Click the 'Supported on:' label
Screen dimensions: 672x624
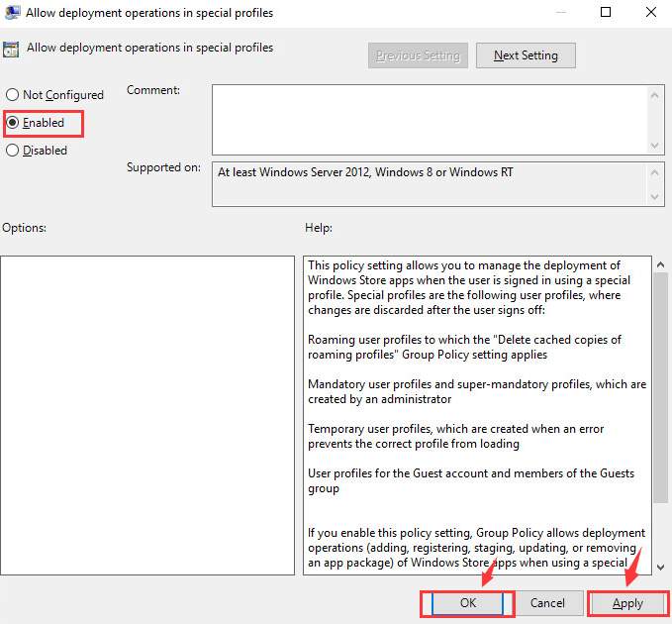coord(163,167)
